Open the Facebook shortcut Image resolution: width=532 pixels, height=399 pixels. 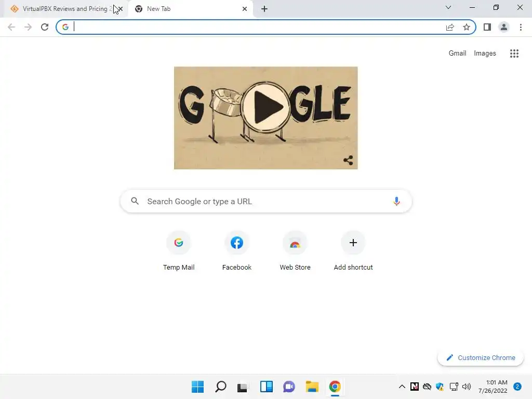click(237, 251)
